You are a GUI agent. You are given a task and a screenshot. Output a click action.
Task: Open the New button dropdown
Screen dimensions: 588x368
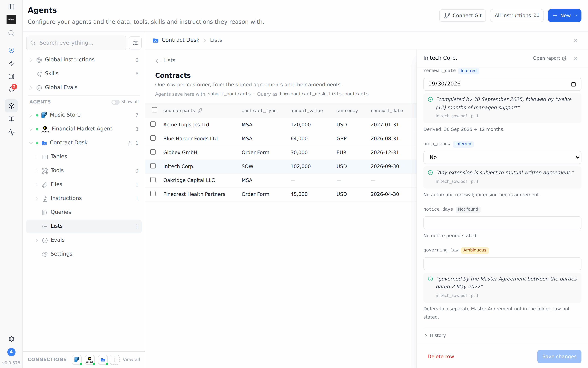click(565, 16)
